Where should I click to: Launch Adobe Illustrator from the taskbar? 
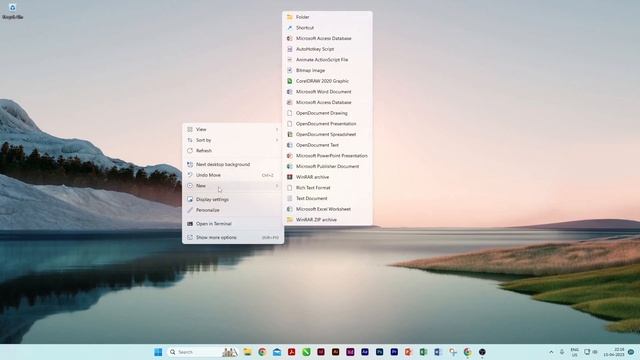[336, 352]
